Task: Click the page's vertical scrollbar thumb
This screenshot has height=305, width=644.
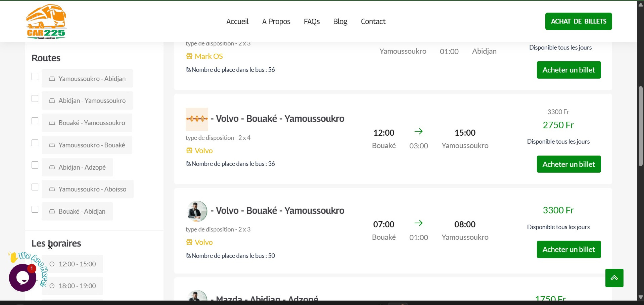Action: point(640,126)
